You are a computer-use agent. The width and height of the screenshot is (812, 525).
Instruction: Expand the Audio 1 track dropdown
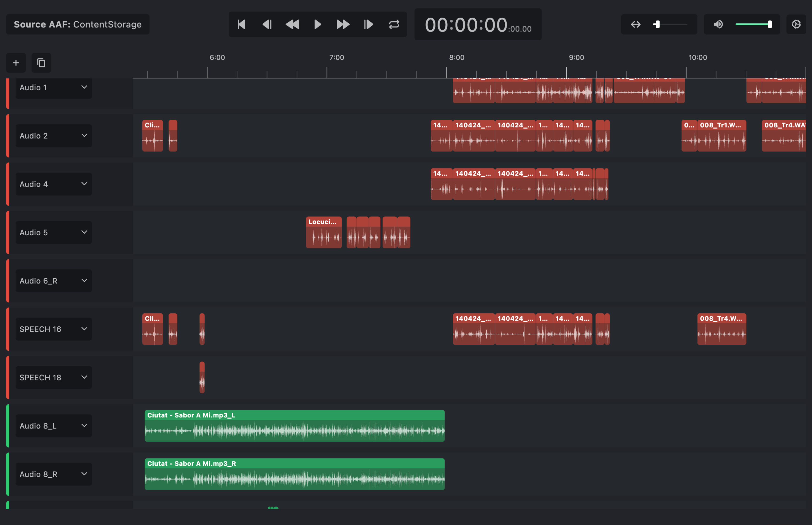tap(84, 87)
